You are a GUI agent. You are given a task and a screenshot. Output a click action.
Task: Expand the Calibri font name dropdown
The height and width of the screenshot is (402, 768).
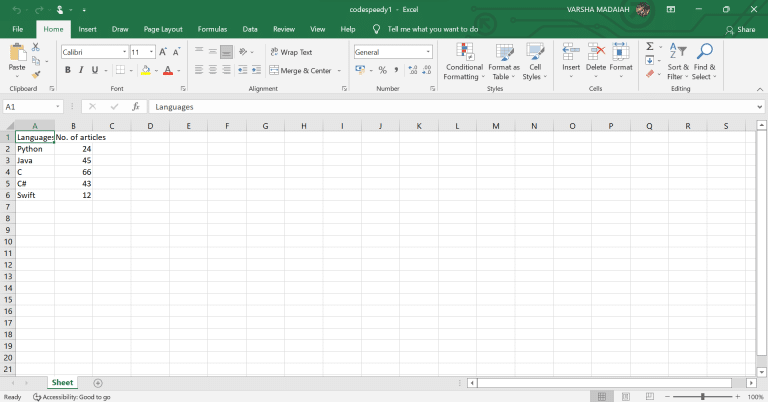coord(122,52)
